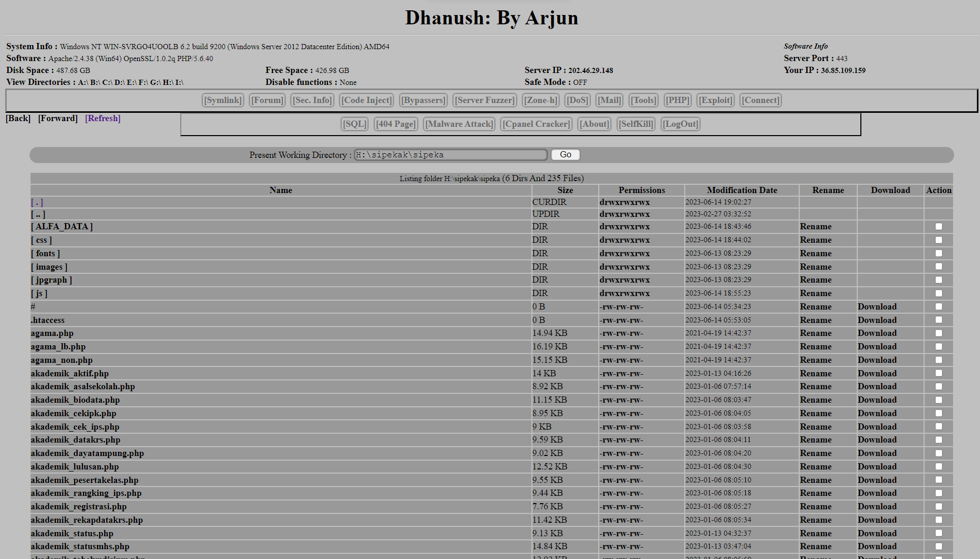Open the Server Fuzzer tool
Viewport: 980px width, 559px height.
(485, 100)
